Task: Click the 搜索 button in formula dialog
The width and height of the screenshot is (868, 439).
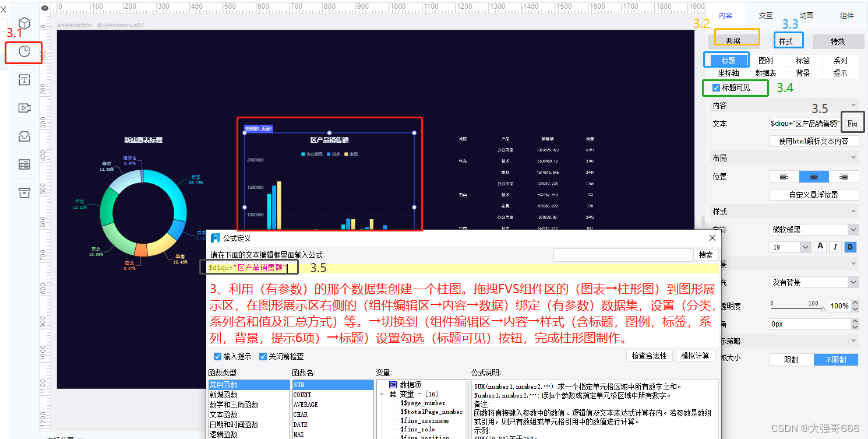Action: coord(705,255)
